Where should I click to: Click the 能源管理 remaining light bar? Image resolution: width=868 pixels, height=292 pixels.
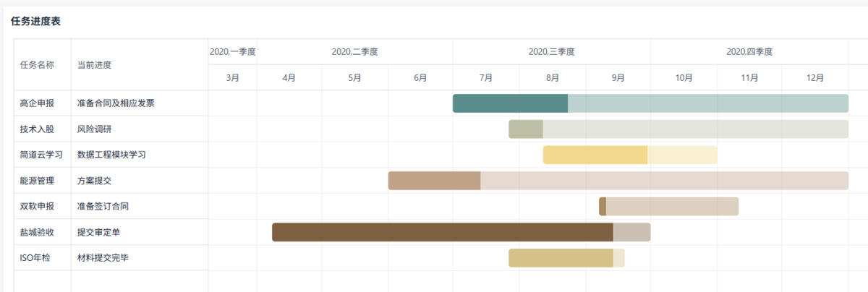(x=665, y=181)
